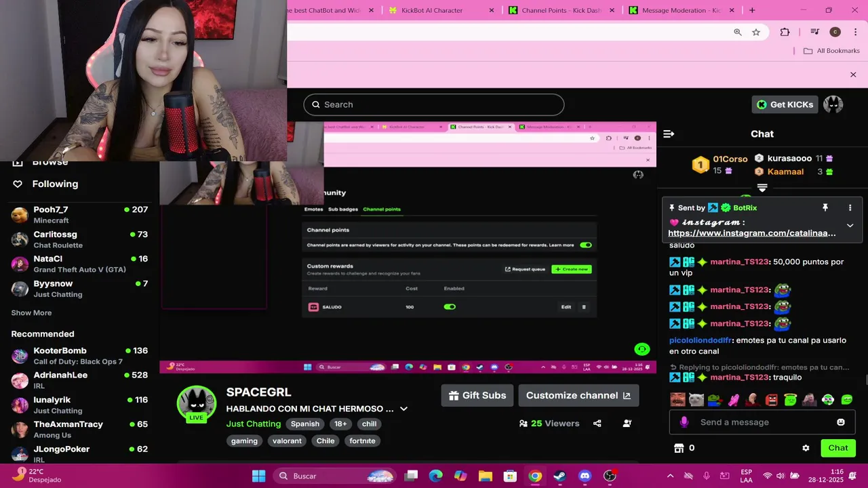Click Gift Subs button

pyautogui.click(x=477, y=396)
